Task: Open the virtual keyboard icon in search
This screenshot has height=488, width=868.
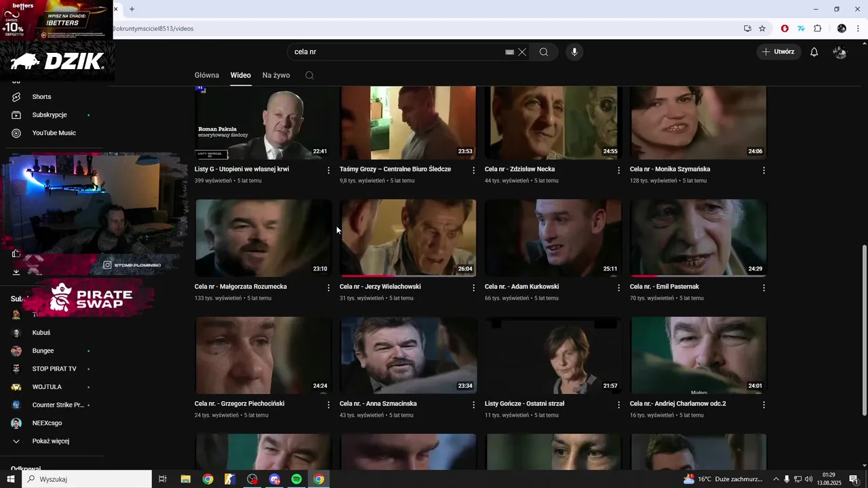Action: [x=509, y=52]
